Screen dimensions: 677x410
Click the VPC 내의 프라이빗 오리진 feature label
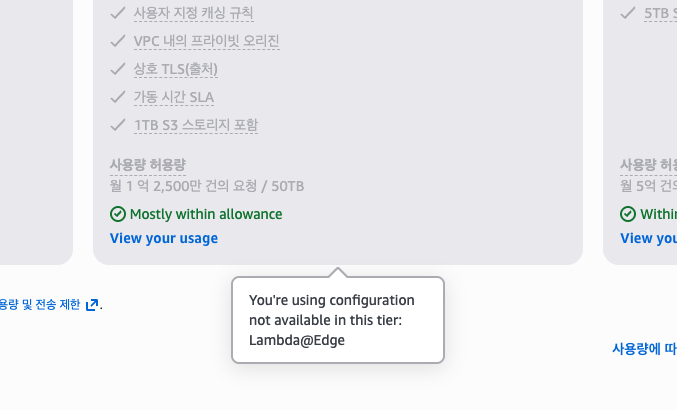click(206, 41)
